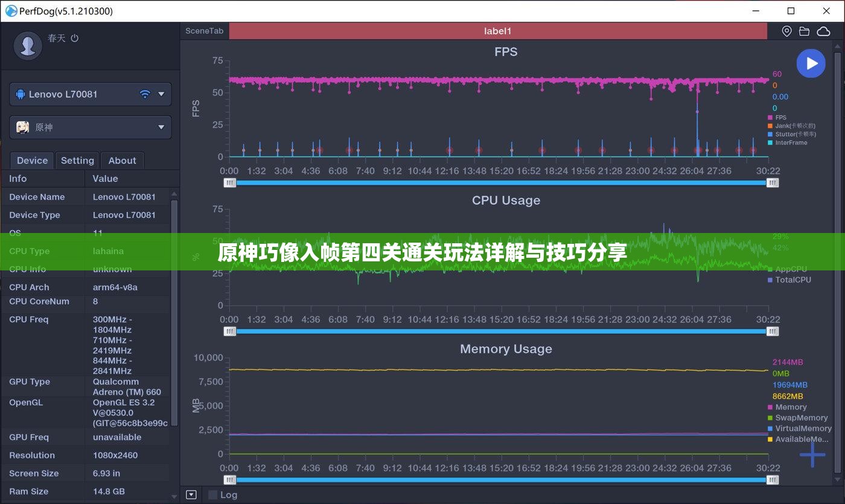Toggle FPS series in legend
Viewport: 845px width, 504px height.
777,118
